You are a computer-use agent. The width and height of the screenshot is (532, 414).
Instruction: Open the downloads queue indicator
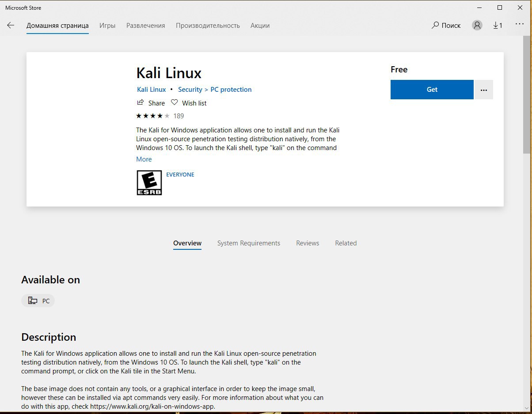498,26
